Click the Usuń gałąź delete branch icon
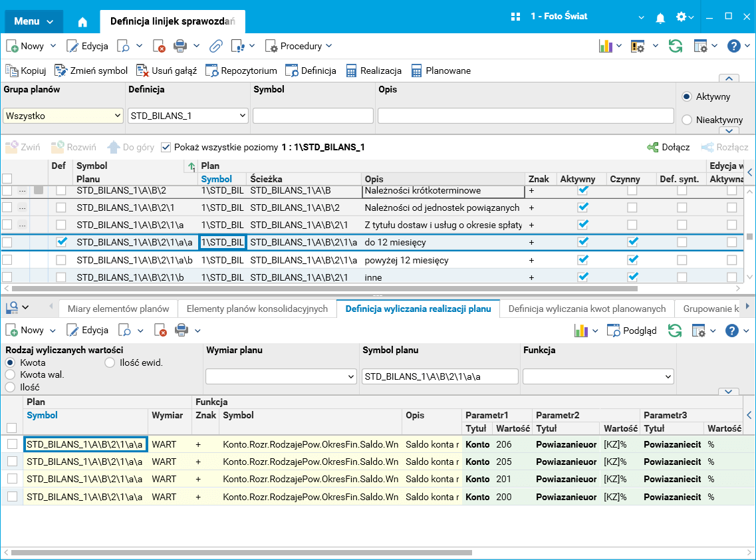Screen dimensions: 756x560 tap(142, 70)
